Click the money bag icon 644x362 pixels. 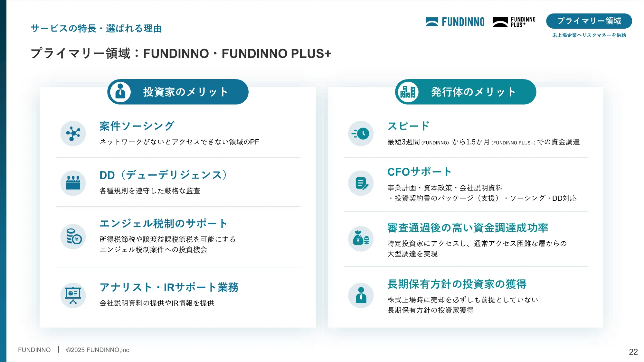coord(361,238)
